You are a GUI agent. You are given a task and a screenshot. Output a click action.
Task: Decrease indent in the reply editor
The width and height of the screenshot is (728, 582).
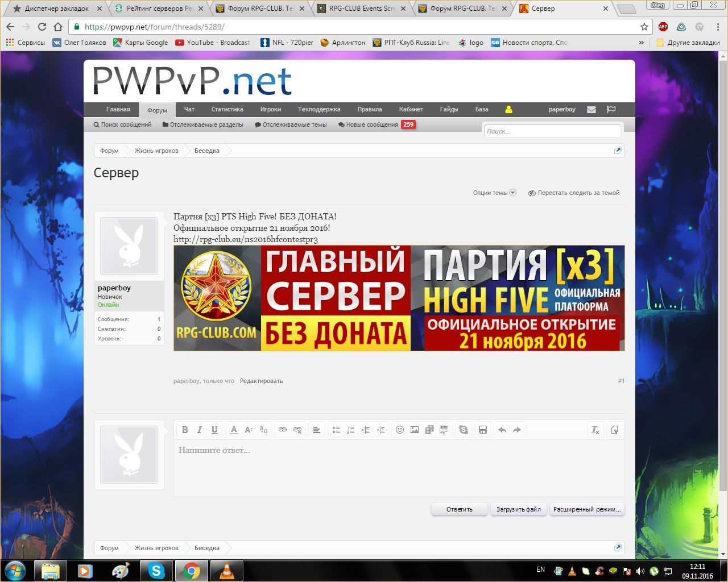tap(366, 430)
